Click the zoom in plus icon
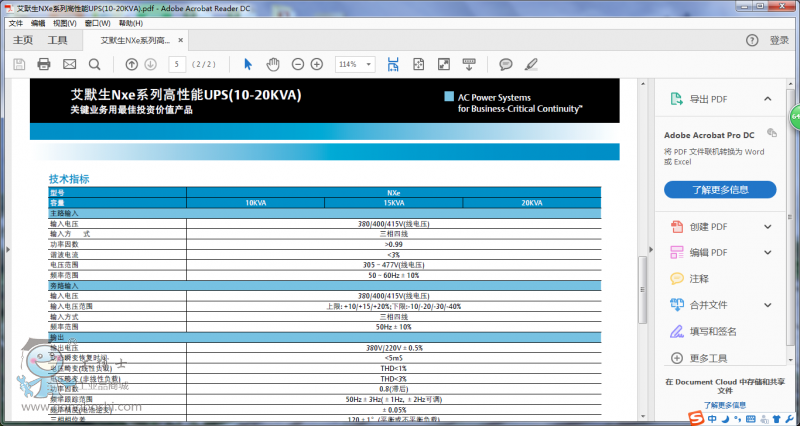 317,64
